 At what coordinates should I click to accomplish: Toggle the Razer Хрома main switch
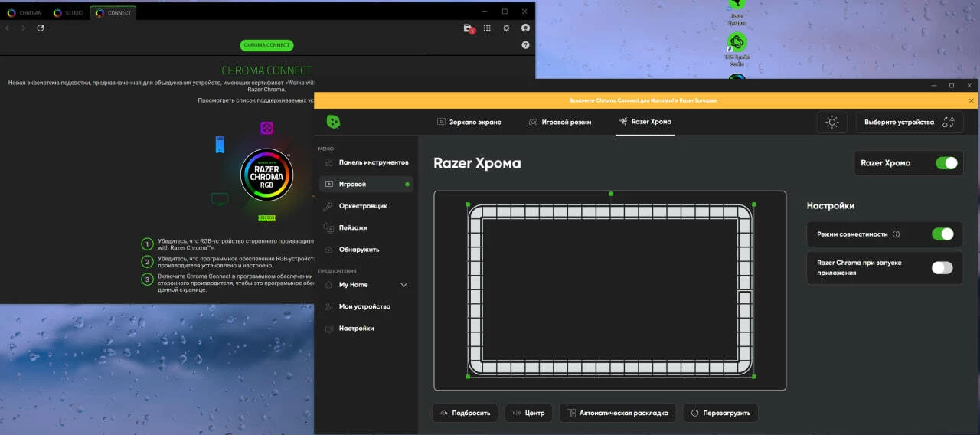(x=946, y=163)
